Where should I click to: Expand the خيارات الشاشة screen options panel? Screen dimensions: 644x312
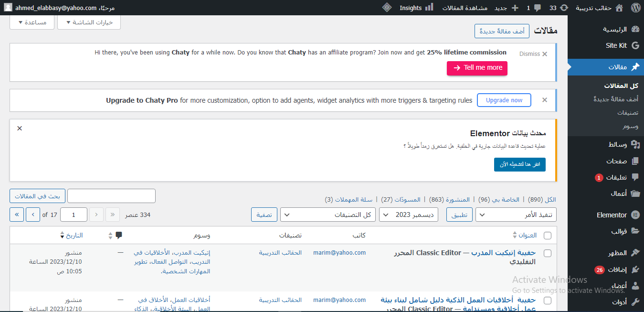89,22
